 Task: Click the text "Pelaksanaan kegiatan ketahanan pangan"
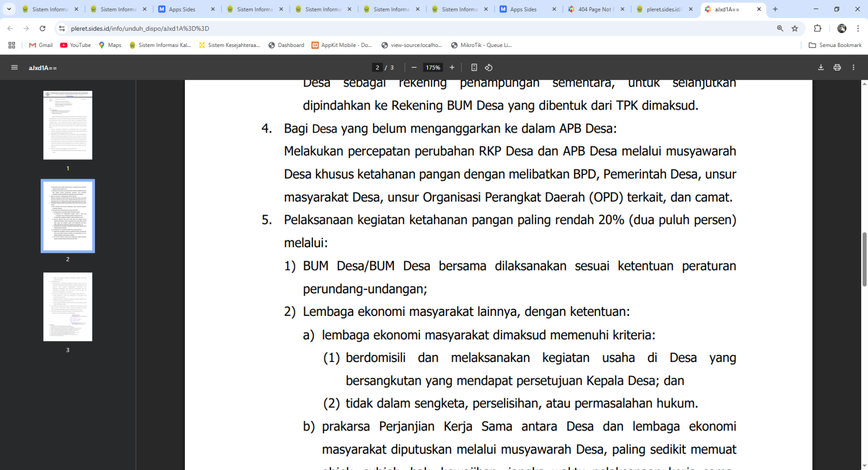399,220
